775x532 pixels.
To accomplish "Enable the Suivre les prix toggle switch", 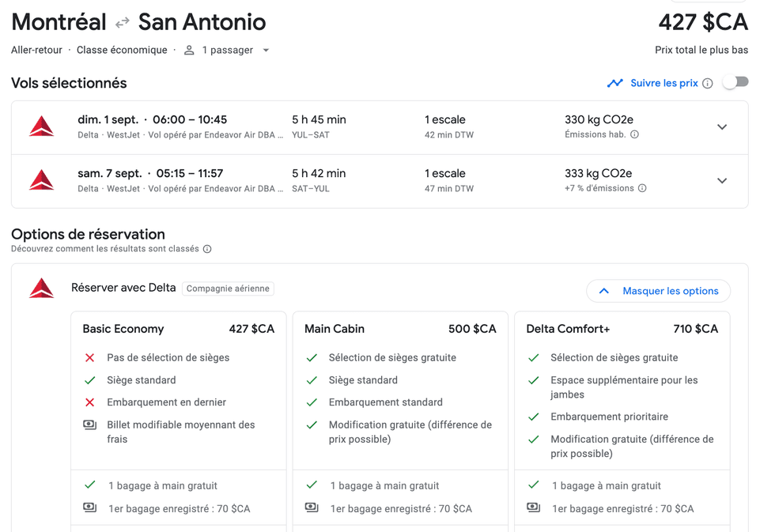I will point(736,82).
